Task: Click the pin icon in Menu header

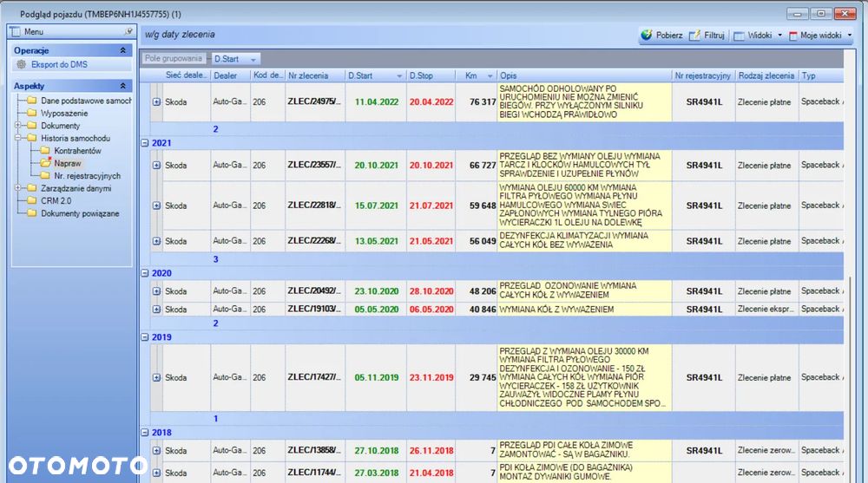Action: (x=128, y=31)
